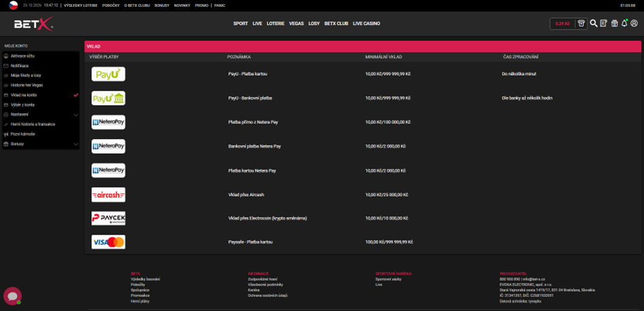The image size is (644, 311).
Task: Click the Notifikace envelope icon
Action: pos(5,65)
